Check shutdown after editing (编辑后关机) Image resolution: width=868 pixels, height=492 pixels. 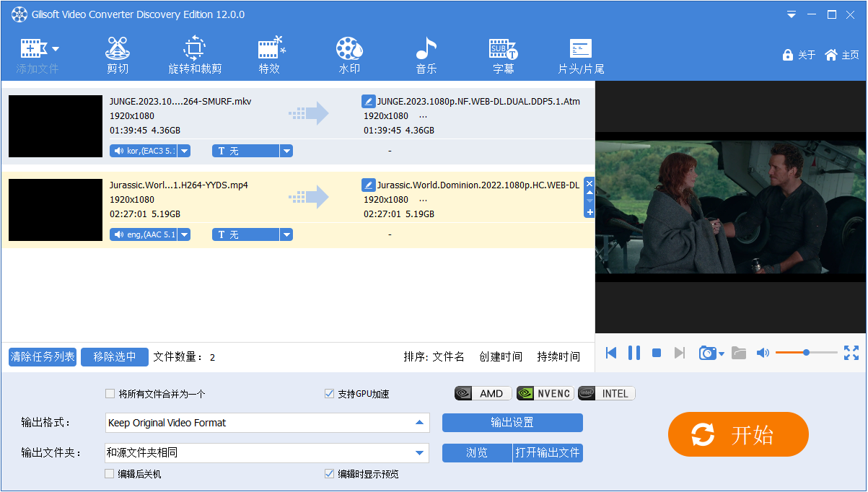tap(110, 474)
